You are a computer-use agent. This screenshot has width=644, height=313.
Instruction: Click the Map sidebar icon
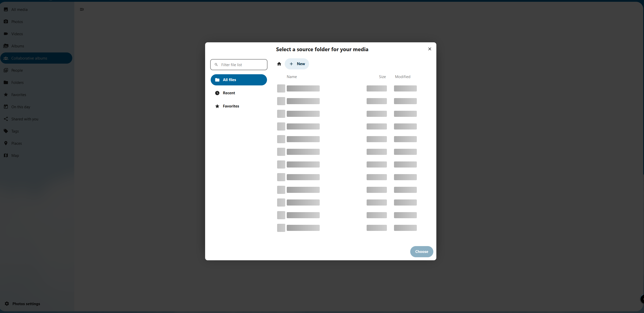pyautogui.click(x=6, y=155)
